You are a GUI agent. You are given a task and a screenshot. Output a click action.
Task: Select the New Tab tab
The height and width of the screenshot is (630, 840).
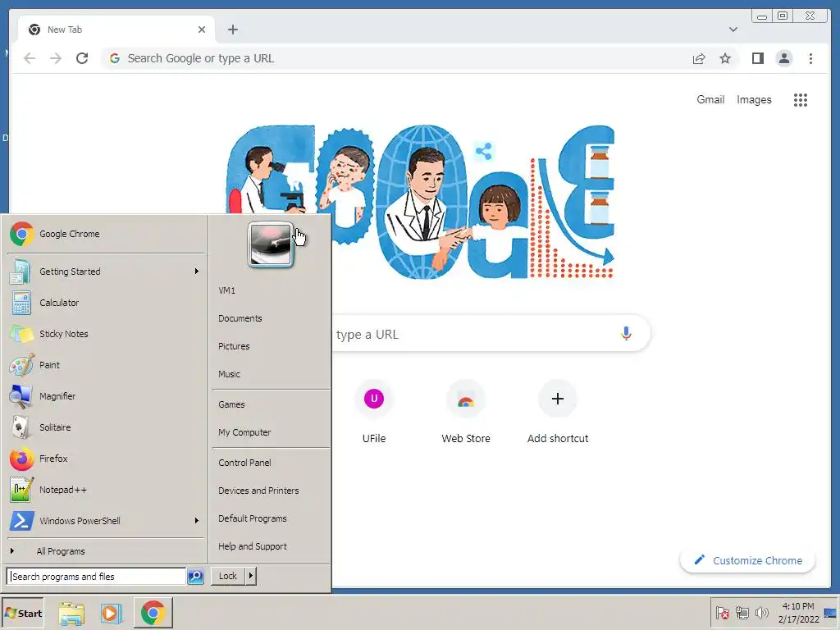tap(116, 30)
